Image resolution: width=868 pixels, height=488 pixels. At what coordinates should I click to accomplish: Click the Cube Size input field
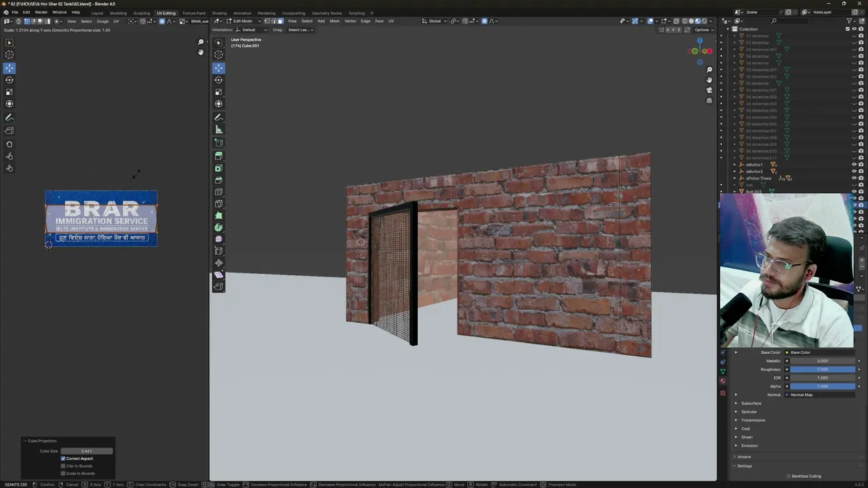(87, 451)
